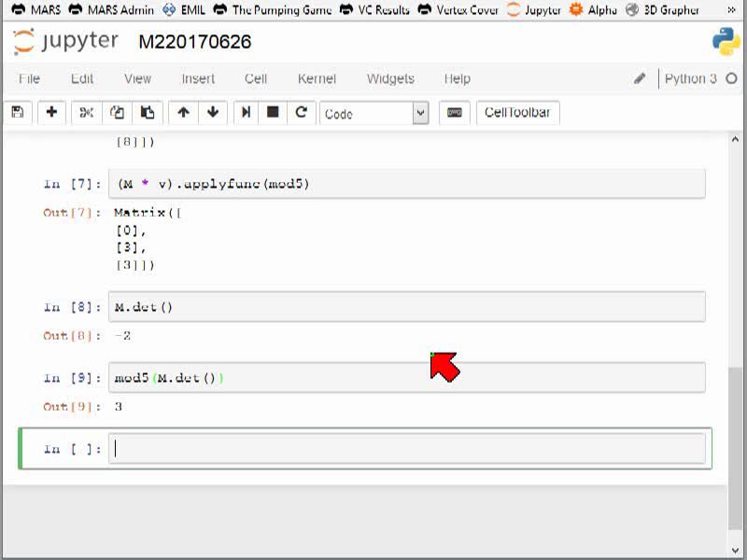Open the EMIL bookmark
747x560 pixels.
pyautogui.click(x=184, y=9)
